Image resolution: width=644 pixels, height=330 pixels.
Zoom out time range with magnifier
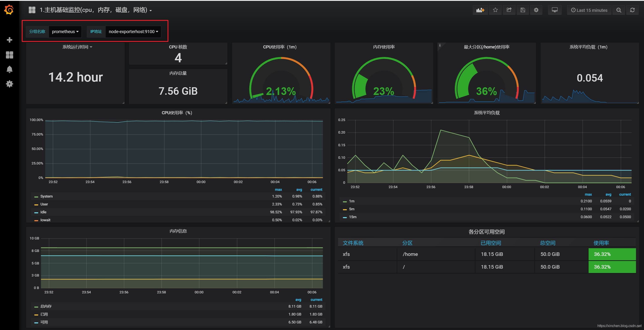[x=619, y=10]
